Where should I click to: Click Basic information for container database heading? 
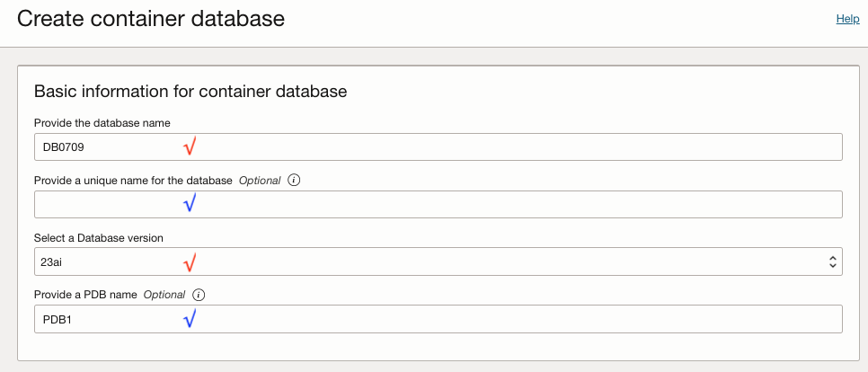[190, 91]
